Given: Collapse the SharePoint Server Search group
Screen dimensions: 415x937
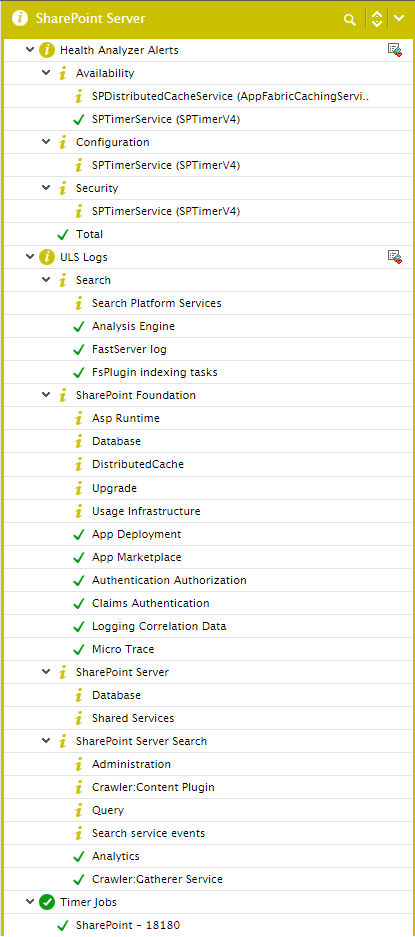Looking at the screenshot, I should (x=46, y=741).
